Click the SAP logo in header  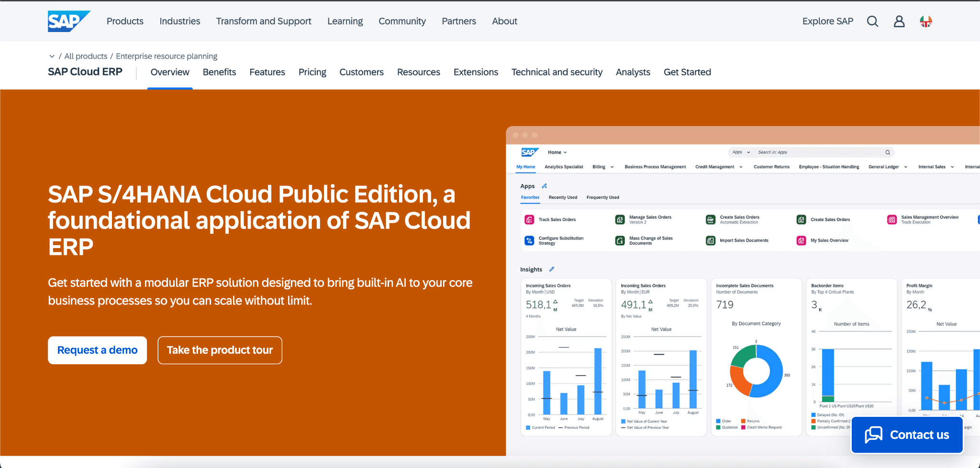pyautogui.click(x=69, y=21)
